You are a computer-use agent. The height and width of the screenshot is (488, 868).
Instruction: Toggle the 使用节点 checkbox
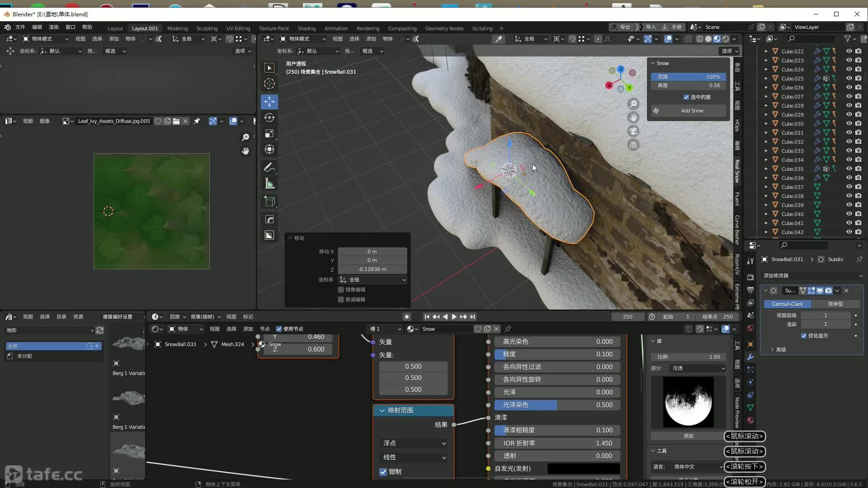[279, 329]
